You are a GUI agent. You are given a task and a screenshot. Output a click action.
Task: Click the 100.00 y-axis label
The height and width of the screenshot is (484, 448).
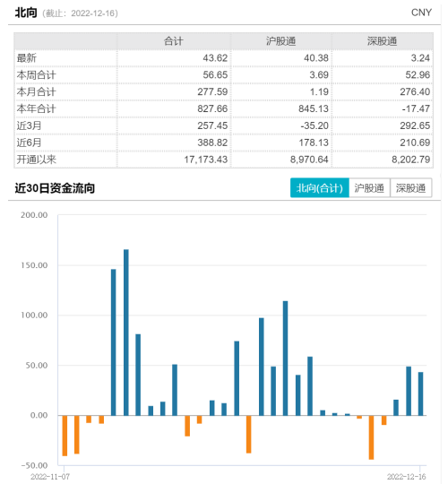pos(34,315)
